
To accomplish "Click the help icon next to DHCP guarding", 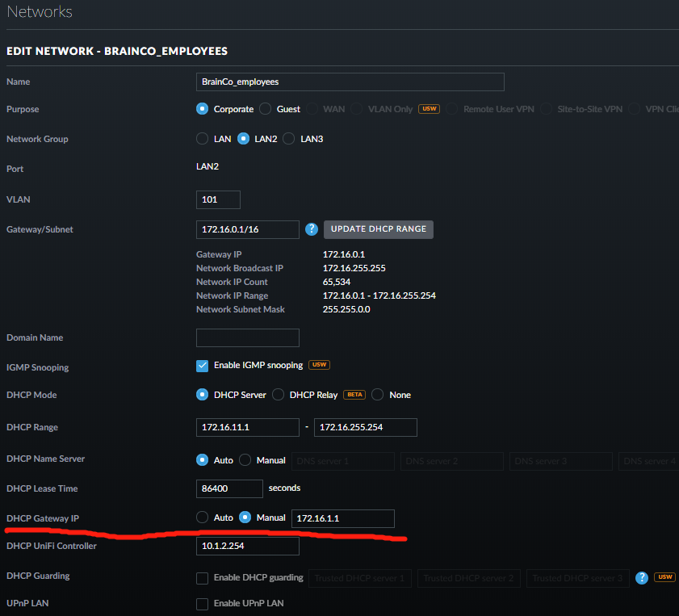I will [x=642, y=577].
